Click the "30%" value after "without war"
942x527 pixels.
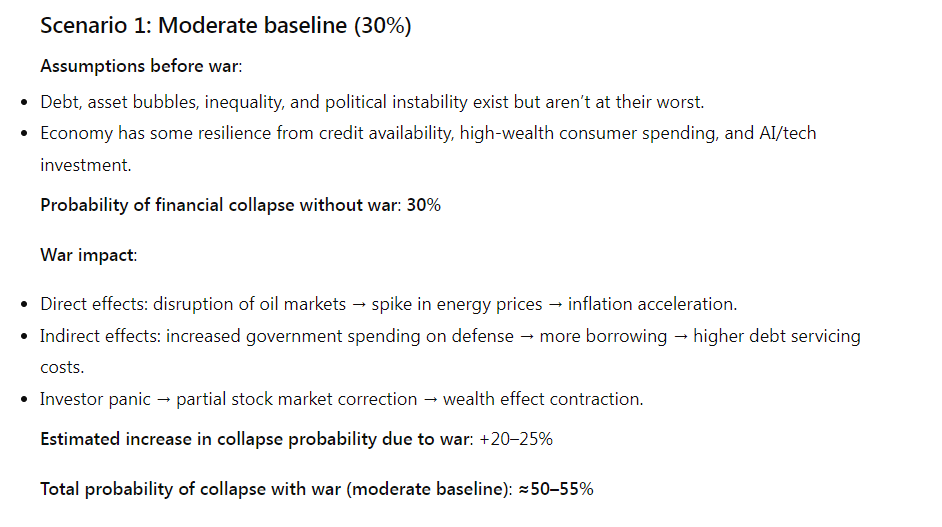(423, 205)
